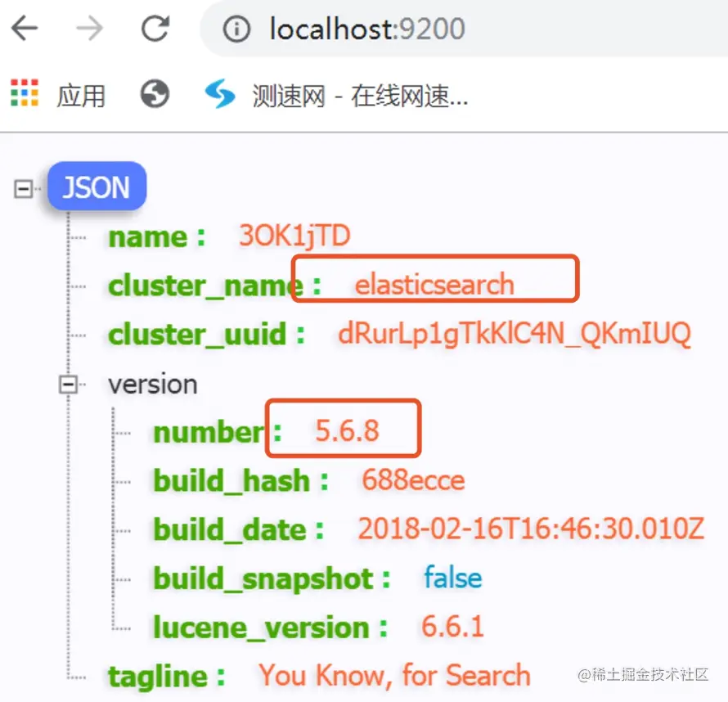Open the globe bookmark icon
The height and width of the screenshot is (702, 728).
tap(155, 94)
